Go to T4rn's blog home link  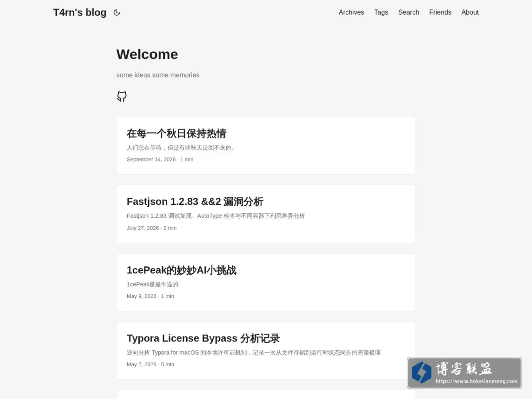click(80, 12)
